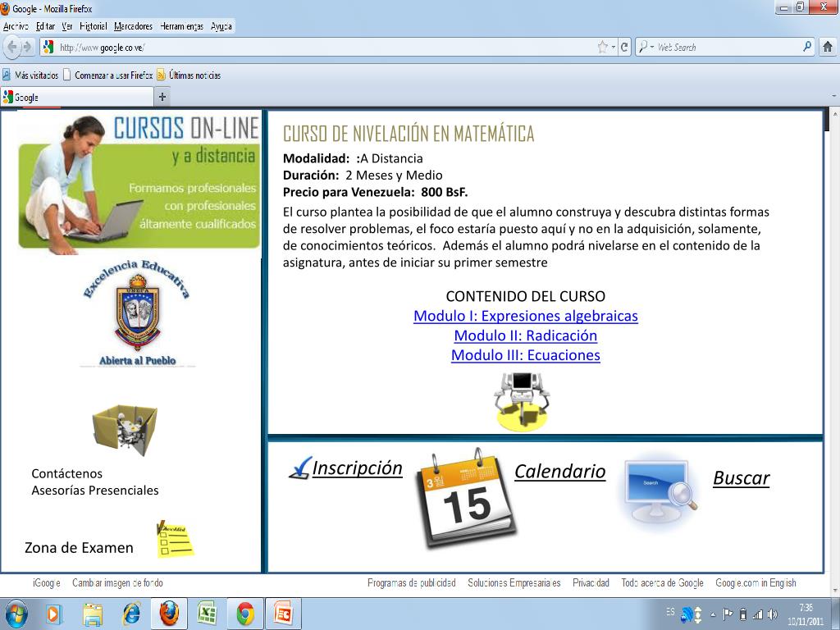The width and height of the screenshot is (840, 630).
Task: Click the Google favicon in the address bar
Action: pyautogui.click(x=48, y=47)
